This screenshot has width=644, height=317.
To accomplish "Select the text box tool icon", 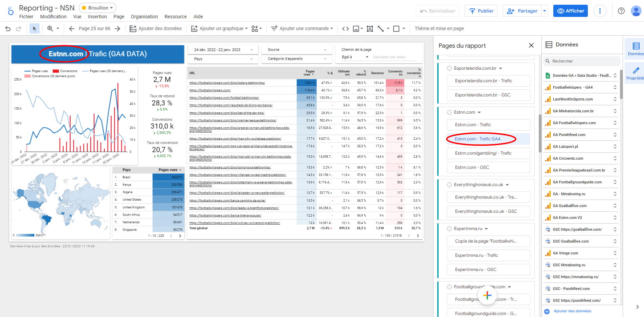I will (370, 29).
